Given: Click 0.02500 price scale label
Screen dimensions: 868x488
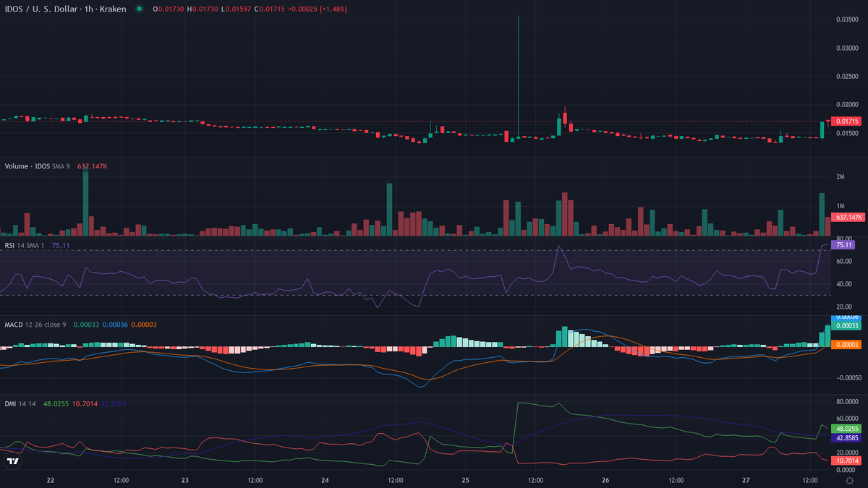Looking at the screenshot, I should (x=847, y=76).
